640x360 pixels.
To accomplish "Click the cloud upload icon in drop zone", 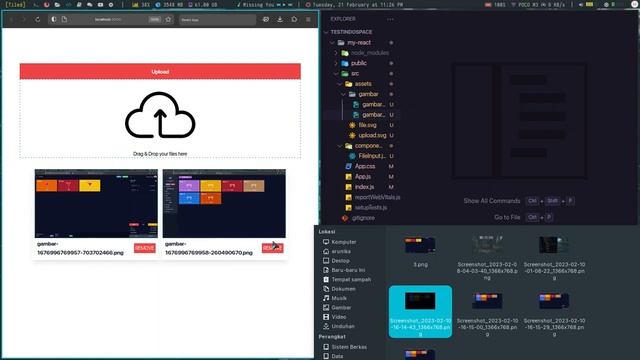I will tap(160, 115).
